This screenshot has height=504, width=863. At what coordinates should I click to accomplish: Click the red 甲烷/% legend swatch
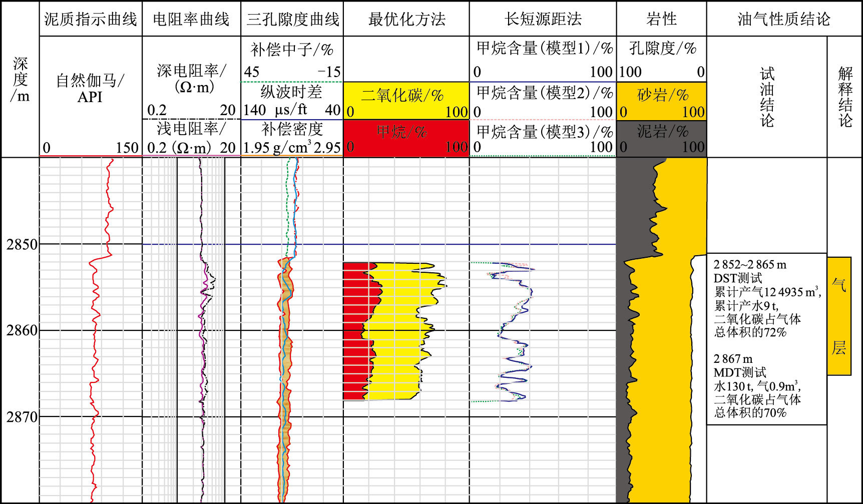click(406, 139)
